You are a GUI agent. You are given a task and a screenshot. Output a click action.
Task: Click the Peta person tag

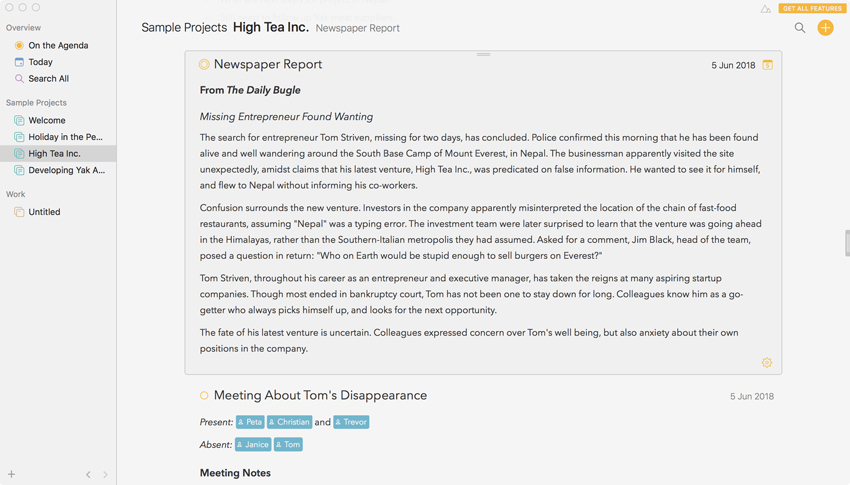pyautogui.click(x=250, y=422)
